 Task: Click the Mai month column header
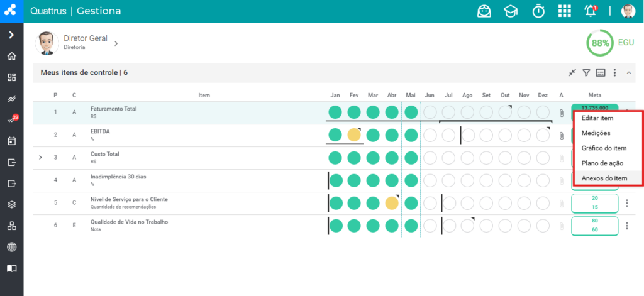click(x=411, y=96)
